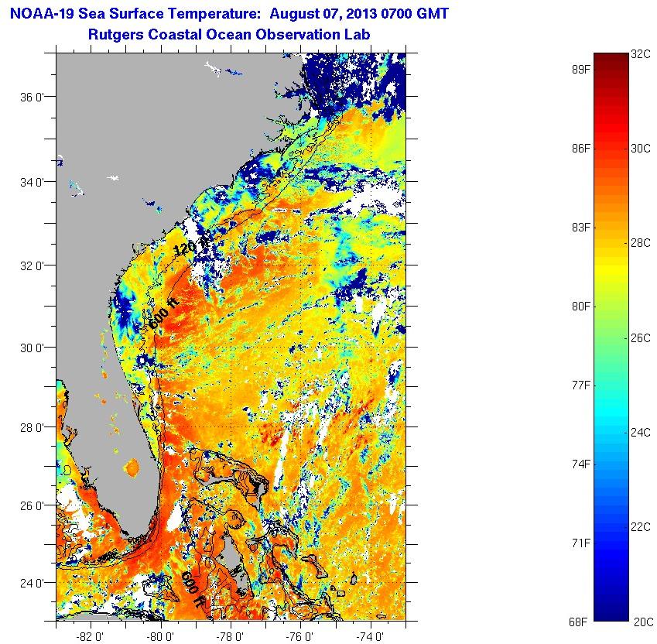Screen dimensions: 657x644
Task: Click the 600 ft contour label off Florida's northeast coast
Action: tap(163, 313)
